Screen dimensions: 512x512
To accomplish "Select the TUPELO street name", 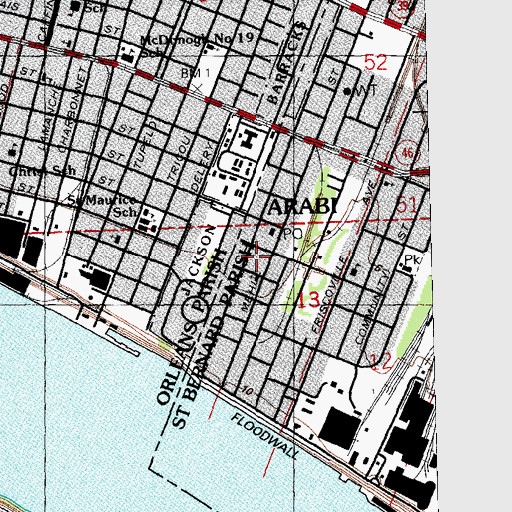I will pos(144,144).
